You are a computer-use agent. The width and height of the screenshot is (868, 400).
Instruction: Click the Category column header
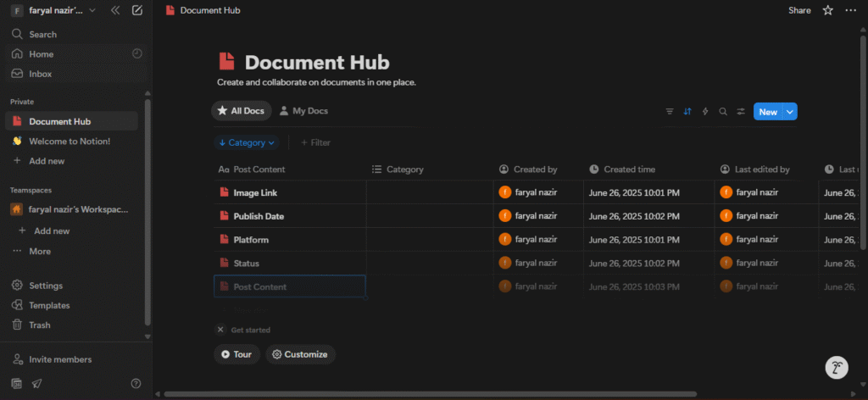pyautogui.click(x=430, y=169)
